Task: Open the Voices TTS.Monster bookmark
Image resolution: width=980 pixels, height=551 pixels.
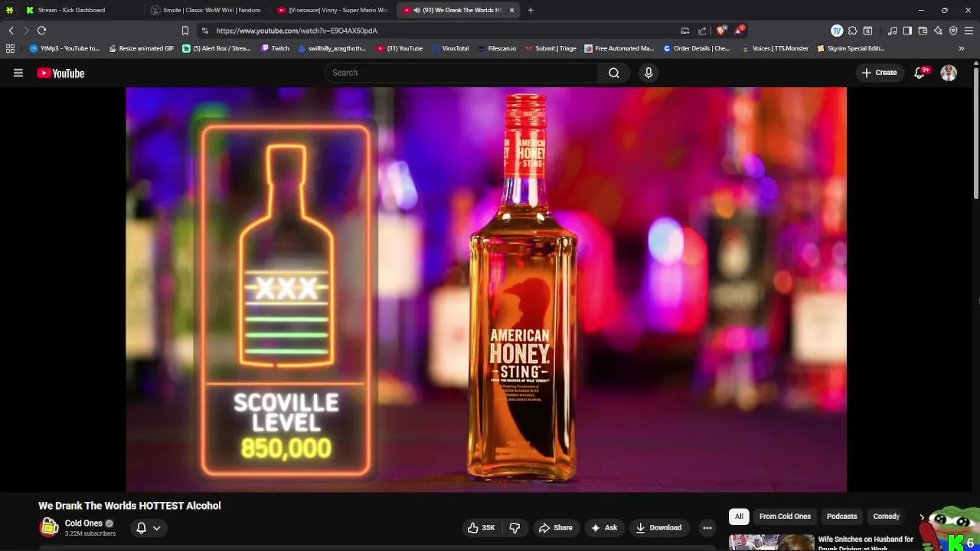Action: point(775,48)
